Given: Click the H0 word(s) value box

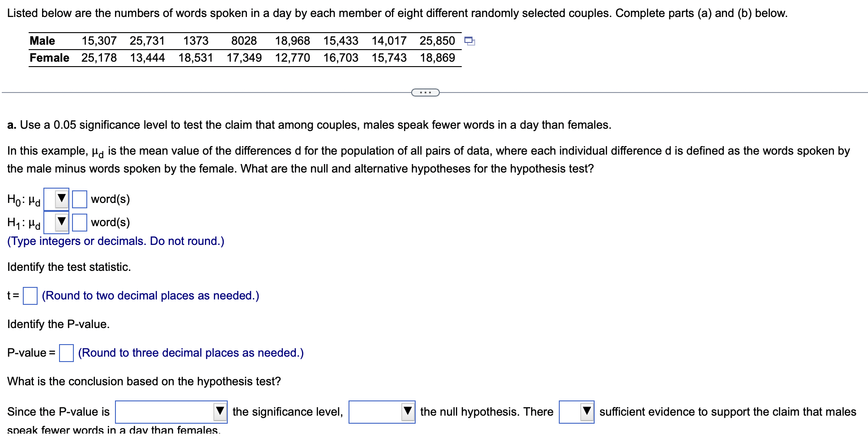Looking at the screenshot, I should (79, 199).
